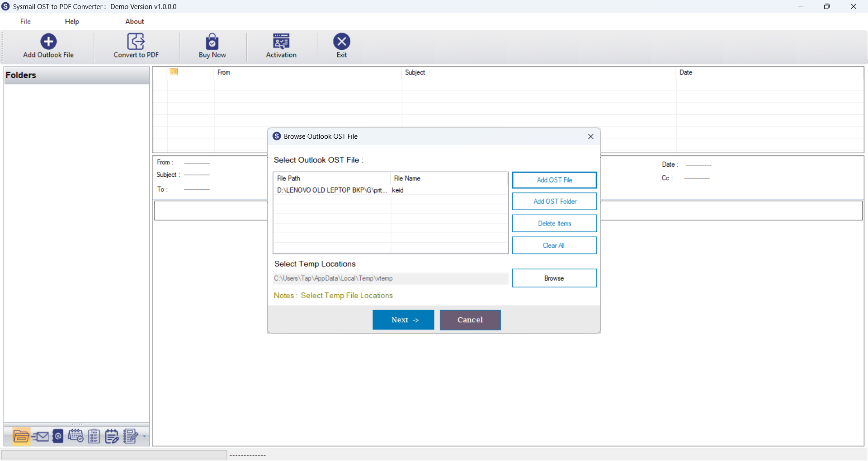Select the mail envelope icon in Folders pane
868x461 pixels.
tap(41, 437)
